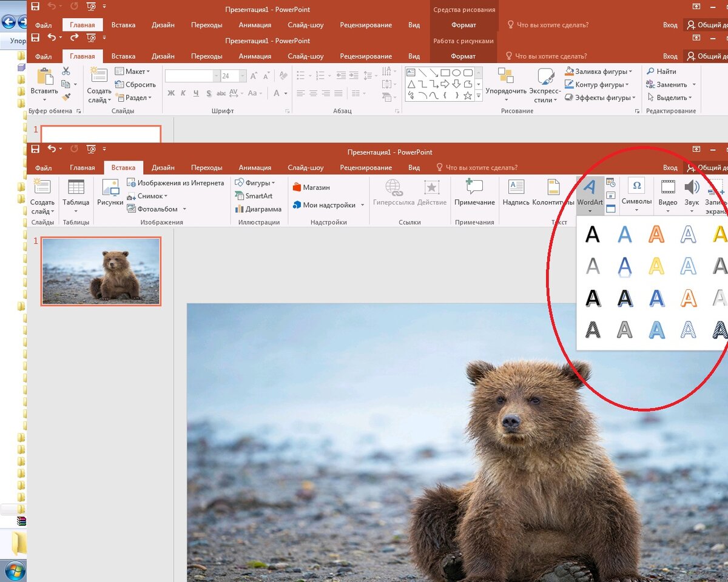Open Дизайн tab in the front window
Viewport: 728px width, 582px height.
coord(163,167)
